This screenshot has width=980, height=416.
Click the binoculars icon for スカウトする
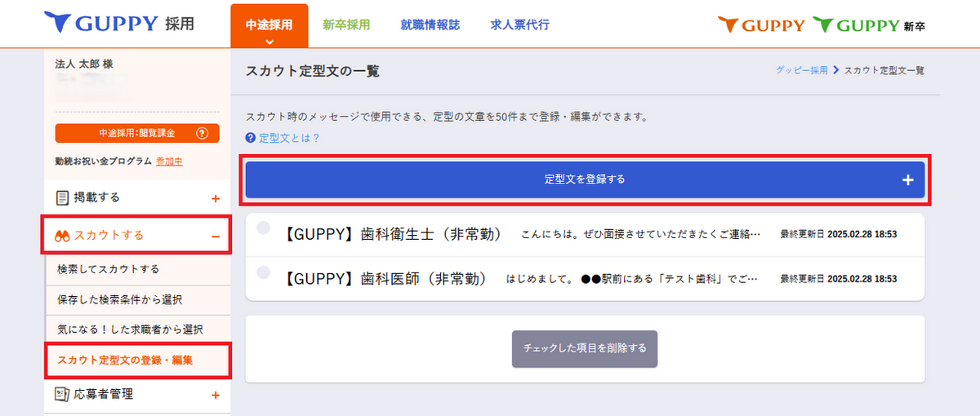pyautogui.click(x=62, y=236)
